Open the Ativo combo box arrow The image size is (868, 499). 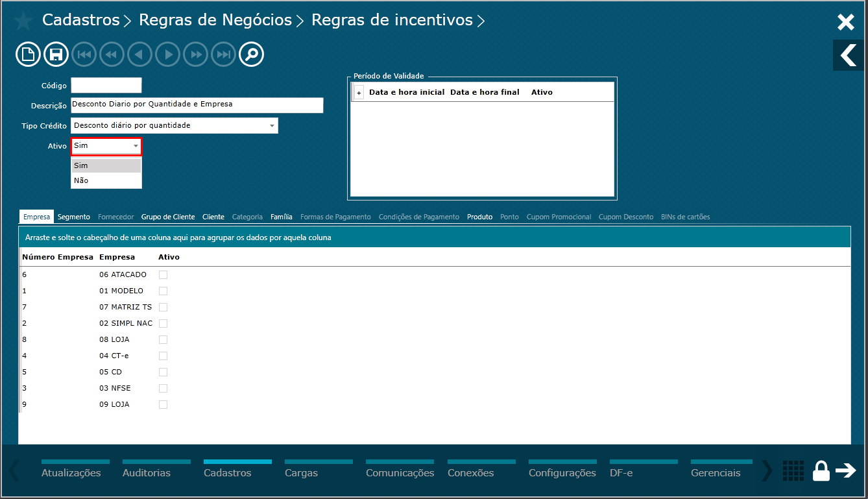136,146
